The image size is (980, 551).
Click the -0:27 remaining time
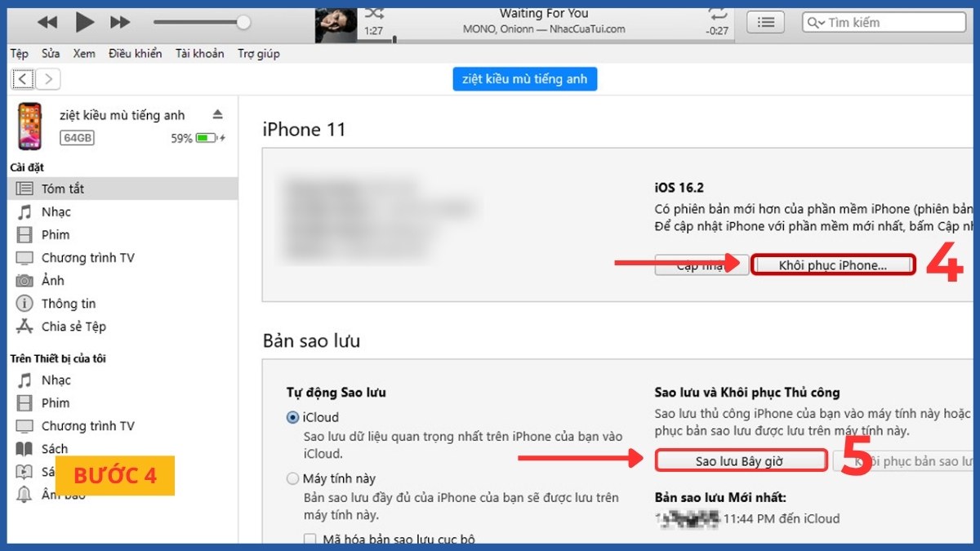[717, 31]
